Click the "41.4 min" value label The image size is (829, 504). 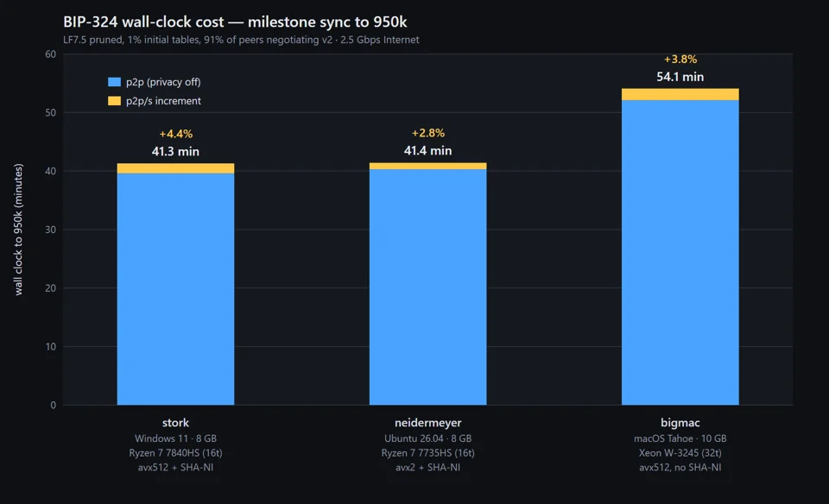427,150
